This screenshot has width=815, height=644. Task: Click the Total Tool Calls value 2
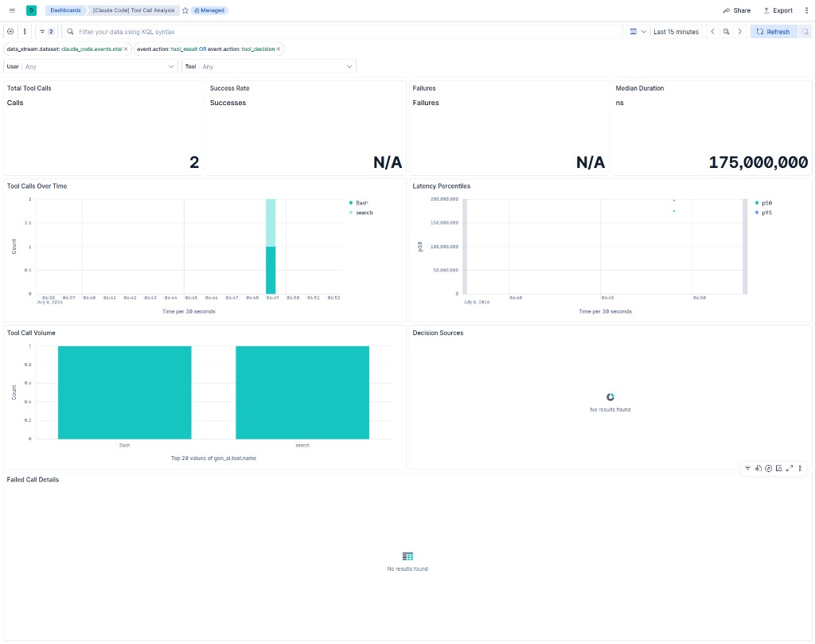[194, 162]
